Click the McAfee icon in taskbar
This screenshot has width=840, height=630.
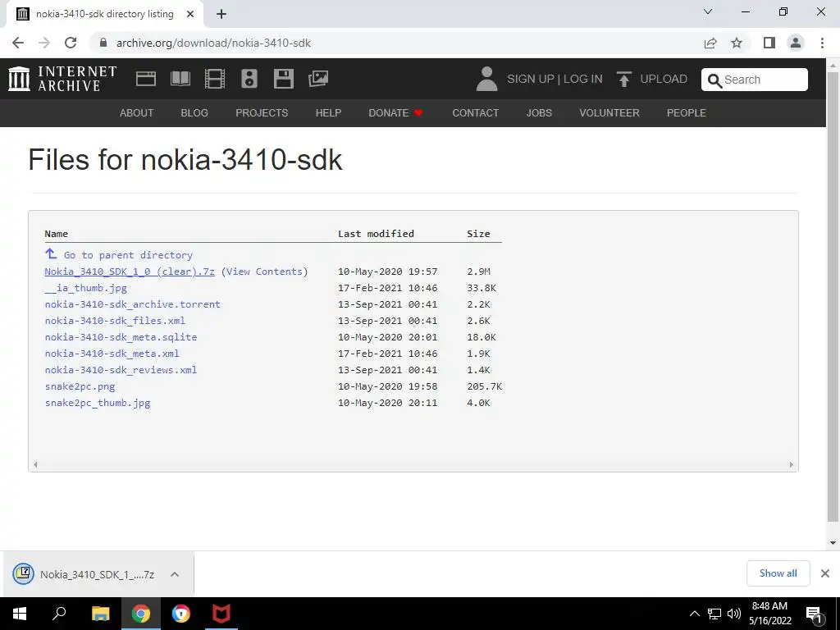[221, 614]
